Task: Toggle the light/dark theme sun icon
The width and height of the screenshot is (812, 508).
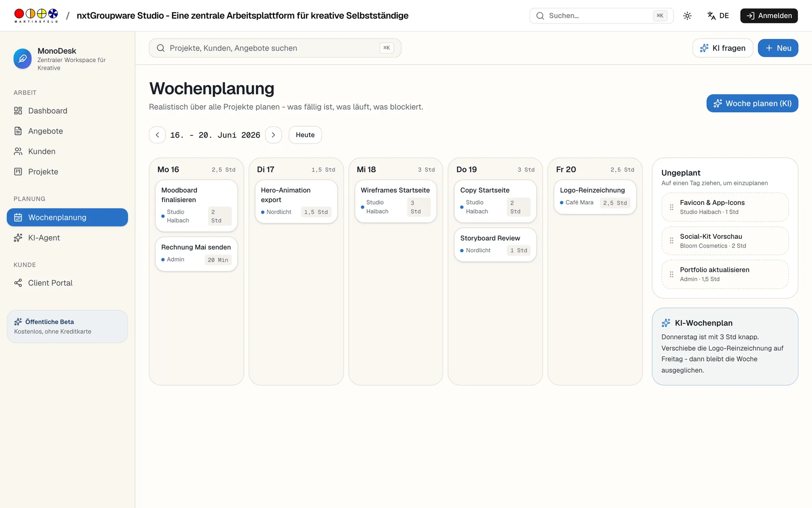Action: tap(687, 16)
